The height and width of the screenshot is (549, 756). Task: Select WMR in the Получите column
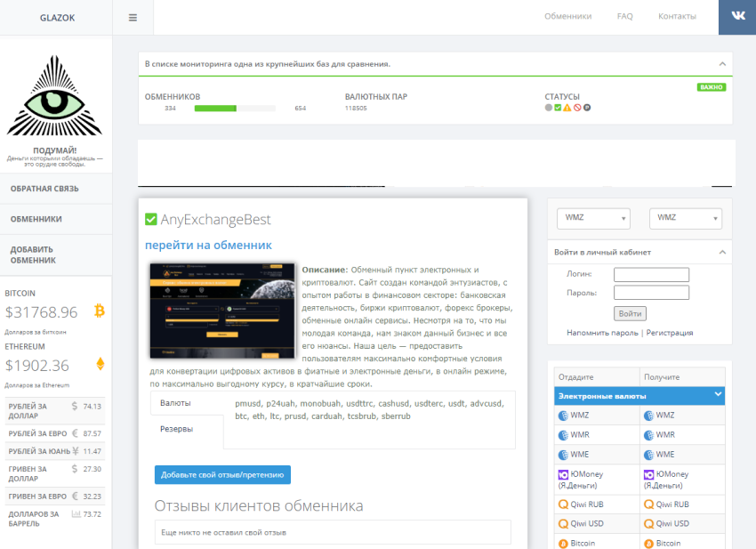click(682, 435)
